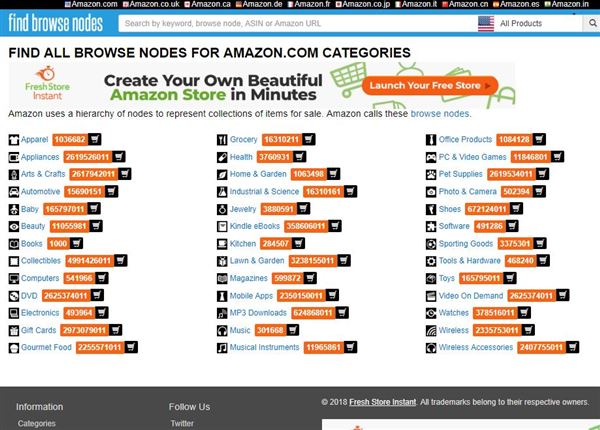Click cart icon next to Baby 165797011
This screenshot has width=600, height=430.
[x=94, y=208]
